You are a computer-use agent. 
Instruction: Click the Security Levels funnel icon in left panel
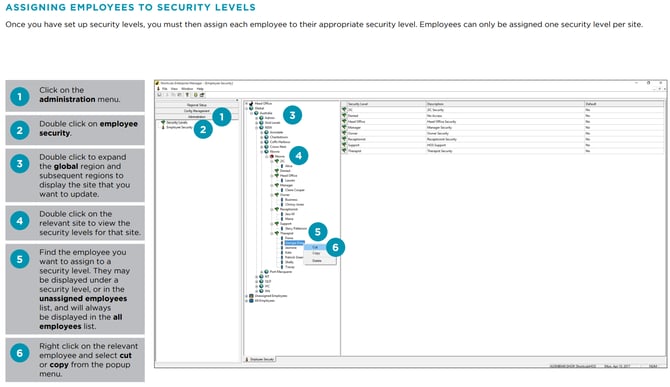click(x=163, y=123)
